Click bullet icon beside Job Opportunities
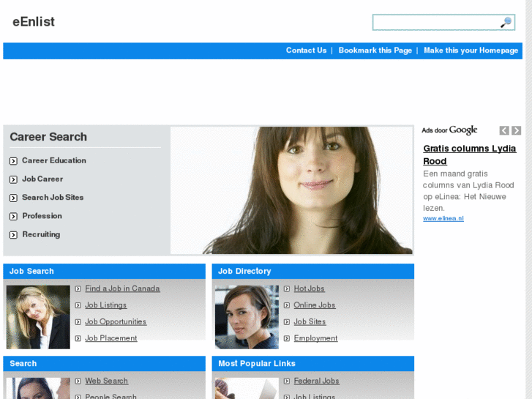532x399 pixels. [78, 322]
